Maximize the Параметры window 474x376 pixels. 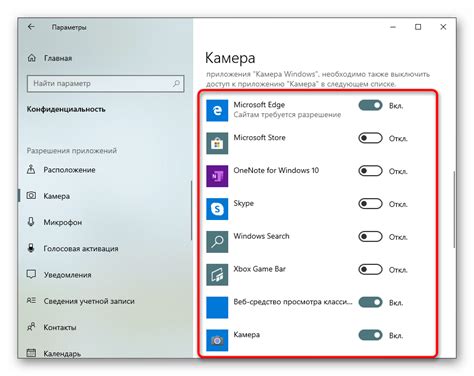[x=418, y=27]
